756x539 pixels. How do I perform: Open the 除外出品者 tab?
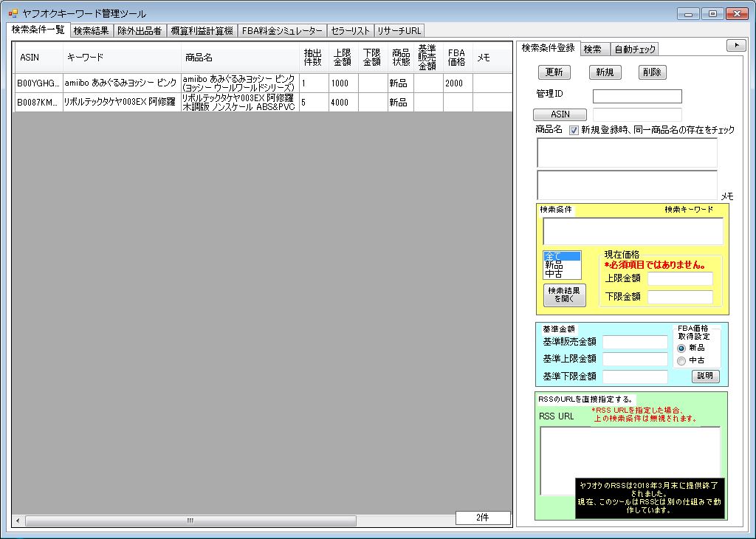click(140, 31)
